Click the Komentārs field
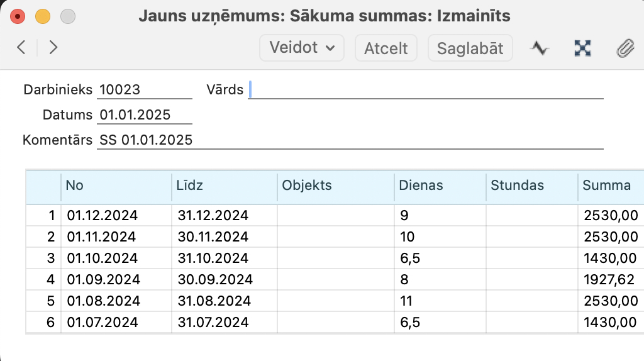The height and width of the screenshot is (361, 644). point(350,140)
